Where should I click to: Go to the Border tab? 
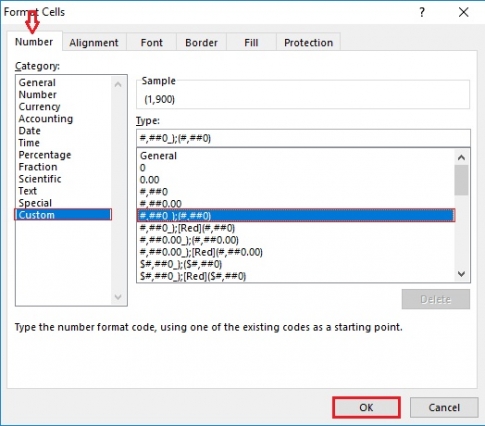point(201,43)
